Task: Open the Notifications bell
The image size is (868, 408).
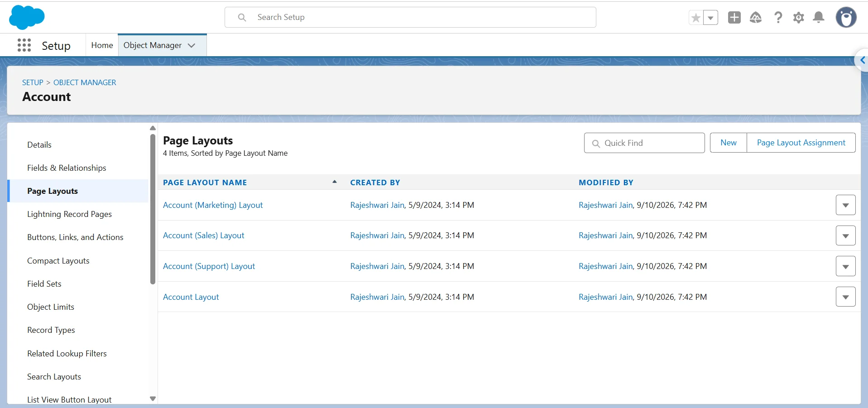Action: pos(819,18)
